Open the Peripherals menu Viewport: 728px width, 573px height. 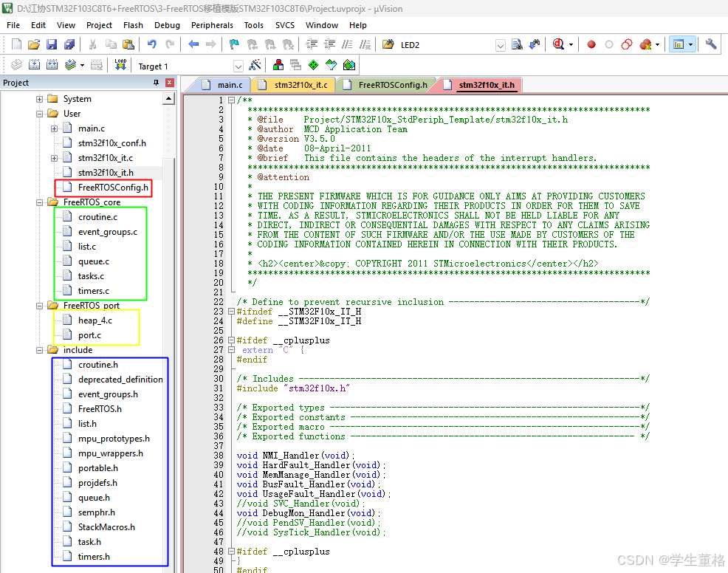point(212,25)
